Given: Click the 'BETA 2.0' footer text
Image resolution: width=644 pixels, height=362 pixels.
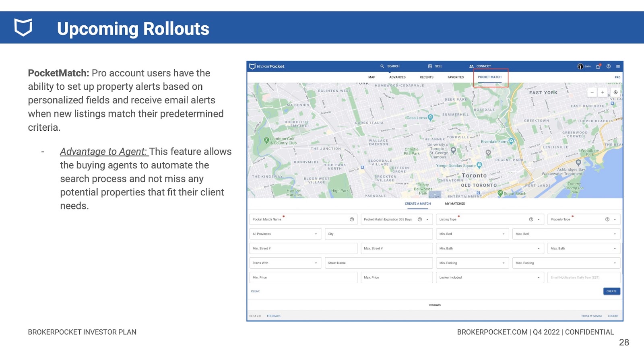Looking at the screenshot, I should (255, 316).
